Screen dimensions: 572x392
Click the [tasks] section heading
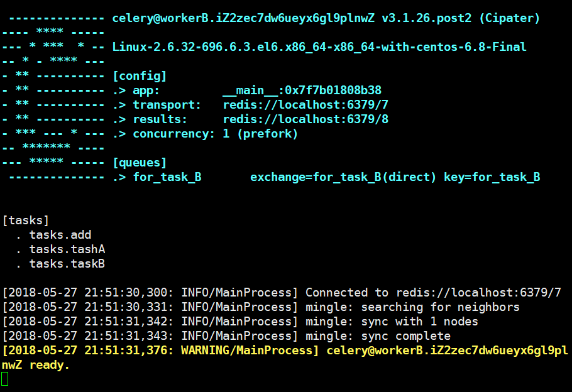pos(26,220)
